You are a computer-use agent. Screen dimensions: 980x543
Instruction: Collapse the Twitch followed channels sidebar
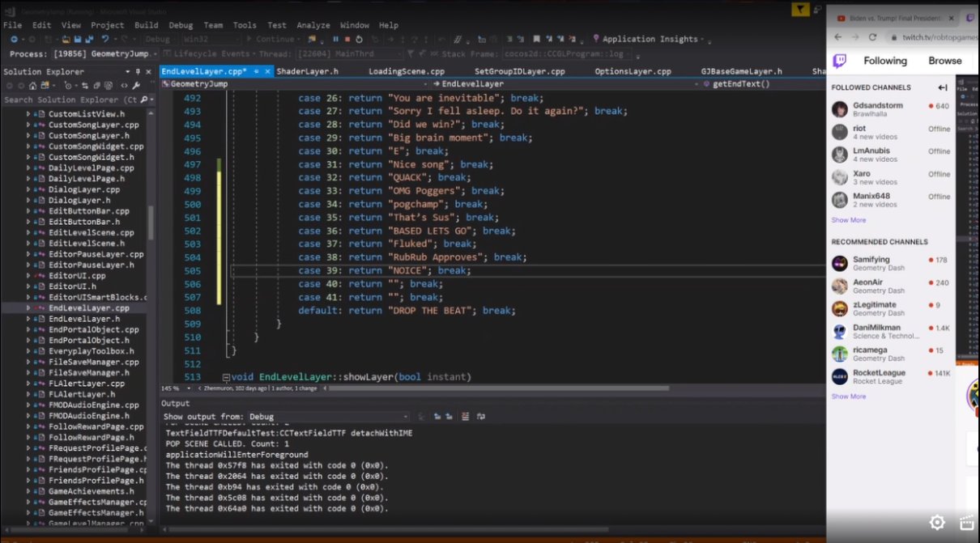click(943, 87)
